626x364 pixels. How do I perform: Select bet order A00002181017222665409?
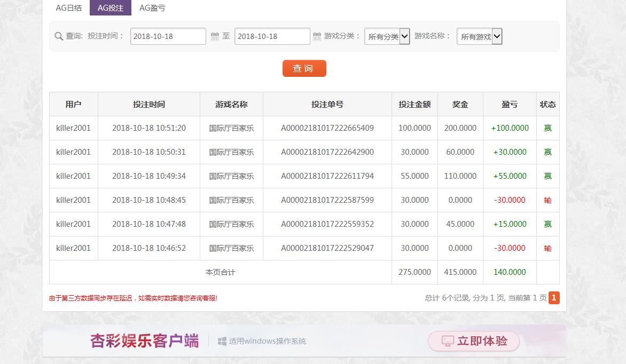tap(327, 128)
